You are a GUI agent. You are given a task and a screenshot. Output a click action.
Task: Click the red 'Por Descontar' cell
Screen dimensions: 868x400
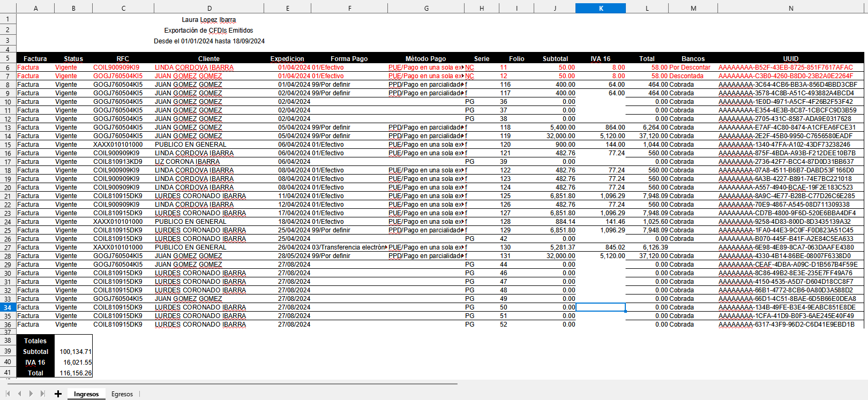pos(693,67)
